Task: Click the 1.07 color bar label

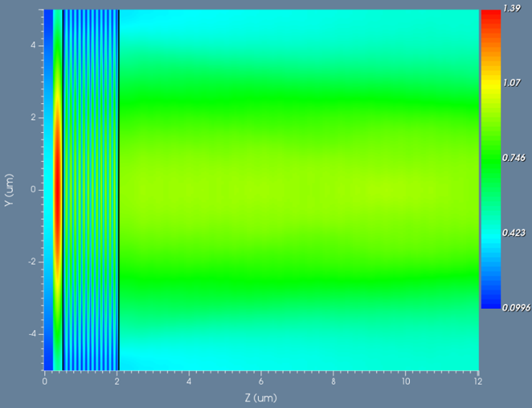Action: tap(512, 82)
